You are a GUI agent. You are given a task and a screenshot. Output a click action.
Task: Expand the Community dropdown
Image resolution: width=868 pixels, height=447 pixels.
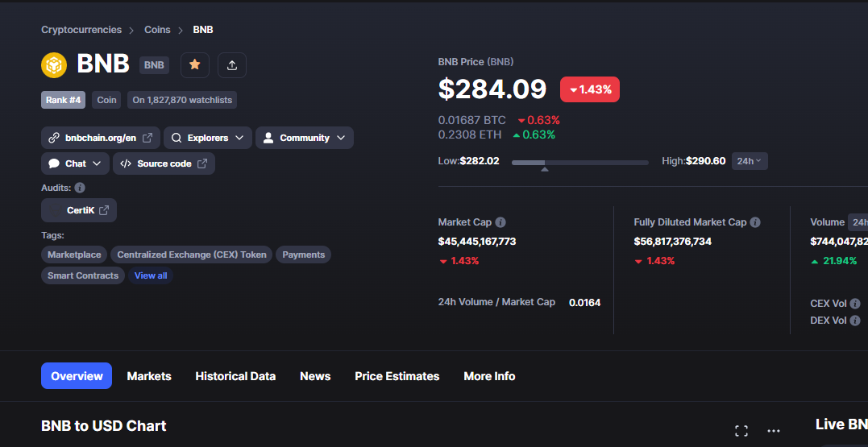pos(305,138)
